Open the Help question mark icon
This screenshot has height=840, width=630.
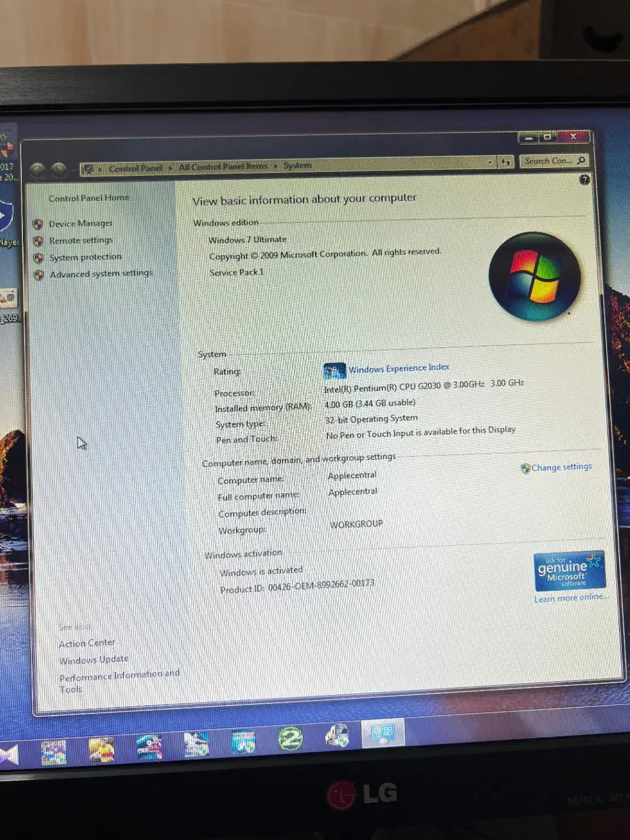coord(584,180)
